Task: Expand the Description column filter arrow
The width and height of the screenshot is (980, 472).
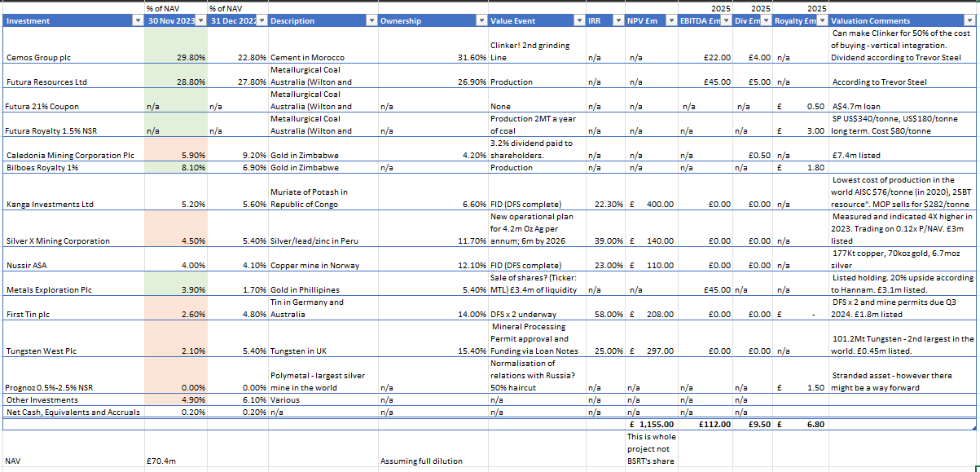Action: [371, 21]
